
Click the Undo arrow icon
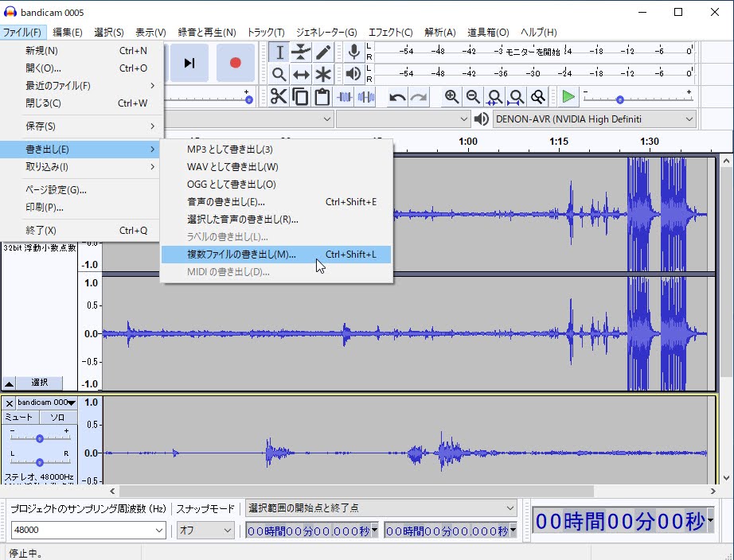396,97
